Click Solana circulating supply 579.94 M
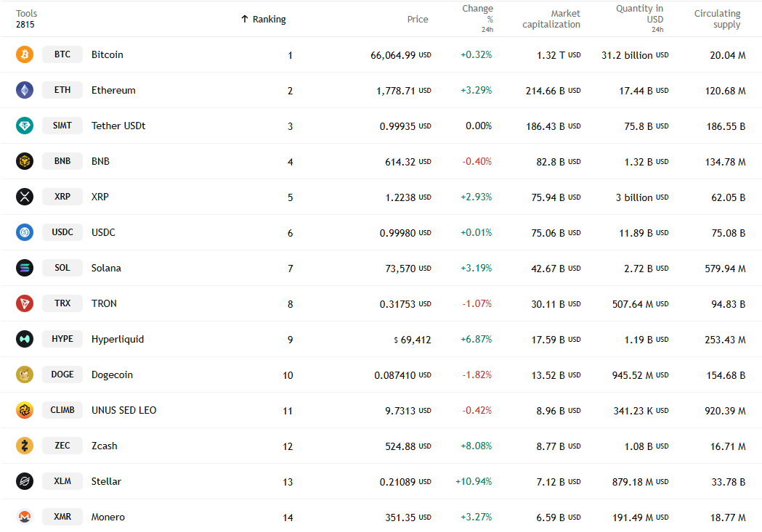The height and width of the screenshot is (532, 762). click(725, 269)
